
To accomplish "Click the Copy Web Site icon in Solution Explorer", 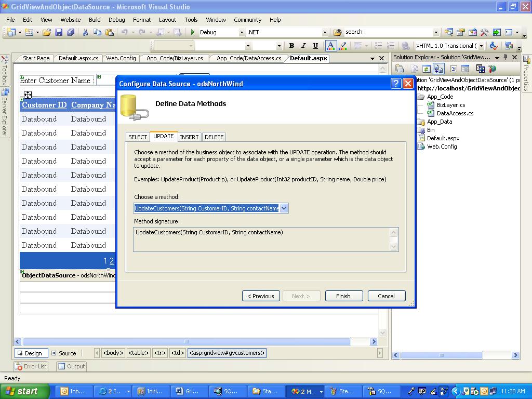I will click(x=481, y=69).
